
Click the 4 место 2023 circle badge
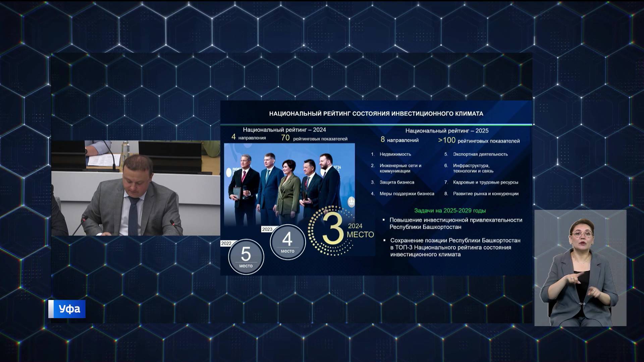(x=287, y=242)
